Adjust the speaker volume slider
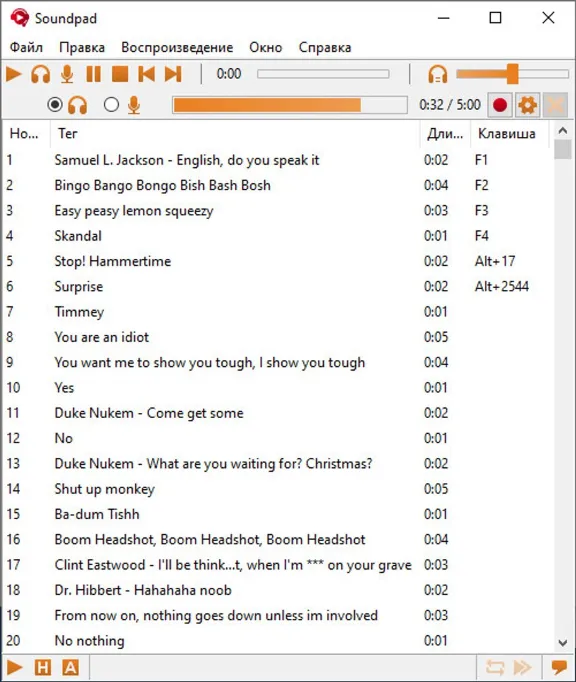The width and height of the screenshot is (576, 682). (512, 74)
